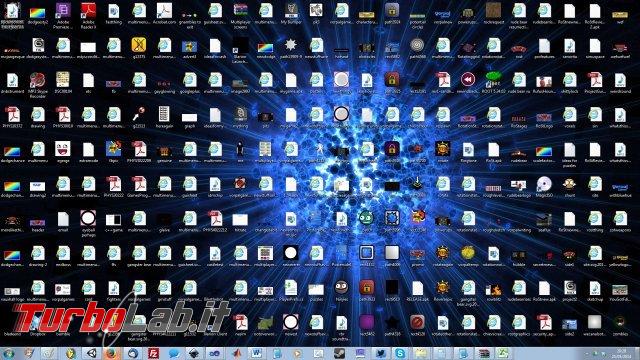Open the Twitter bird taskbar app
Screen dimensions: 640x360
(x=380, y=353)
